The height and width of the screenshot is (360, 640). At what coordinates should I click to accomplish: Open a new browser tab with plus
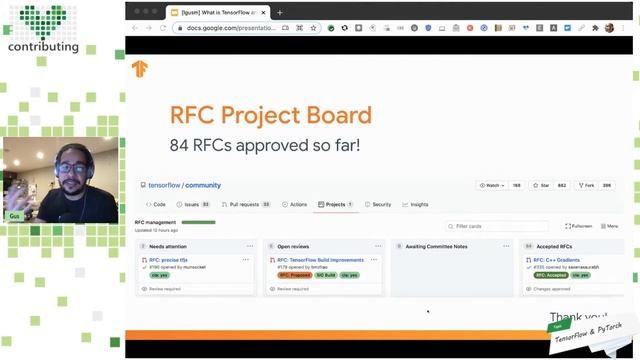280,13
